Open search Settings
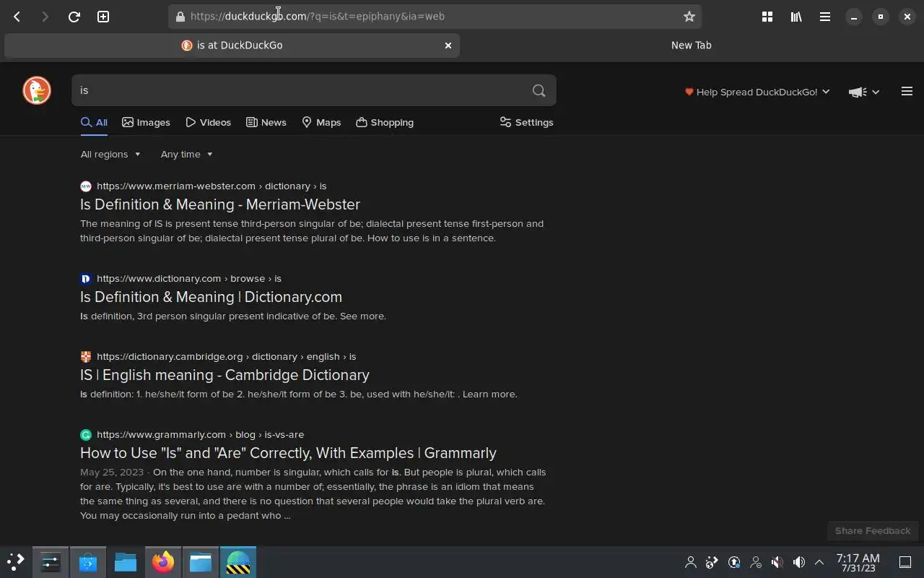 (526, 122)
